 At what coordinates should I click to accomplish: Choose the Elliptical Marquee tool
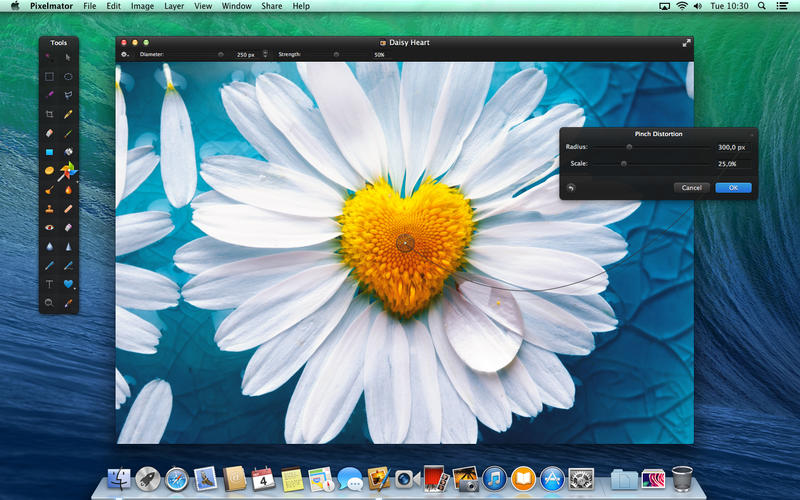(x=68, y=76)
